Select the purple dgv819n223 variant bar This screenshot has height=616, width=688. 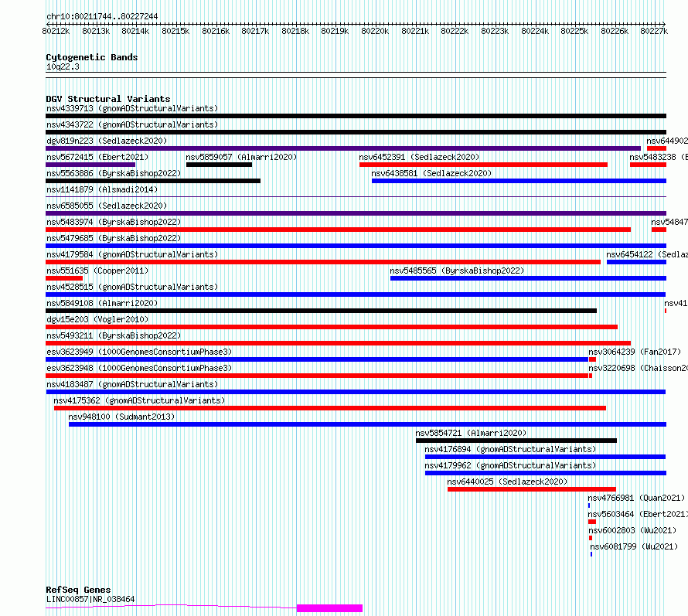343,148
